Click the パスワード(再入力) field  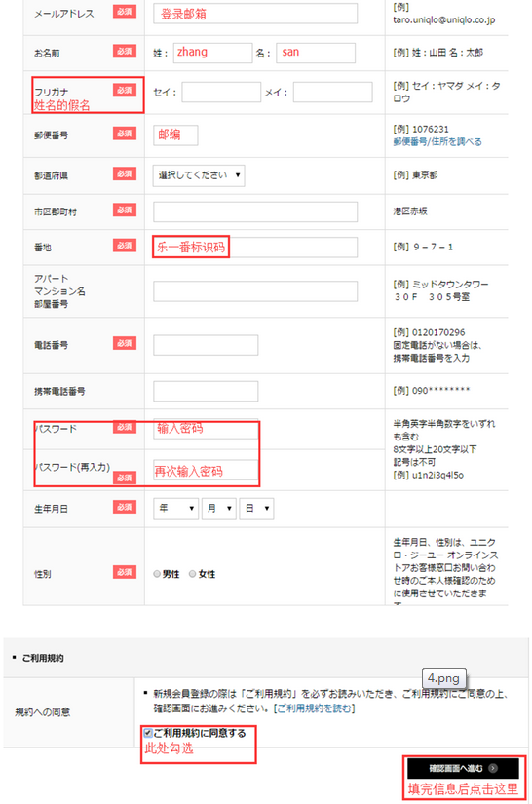(x=206, y=470)
